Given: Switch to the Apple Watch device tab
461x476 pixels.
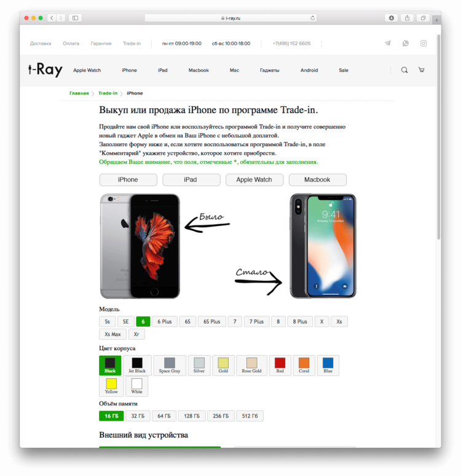Looking at the screenshot, I should 254,180.
